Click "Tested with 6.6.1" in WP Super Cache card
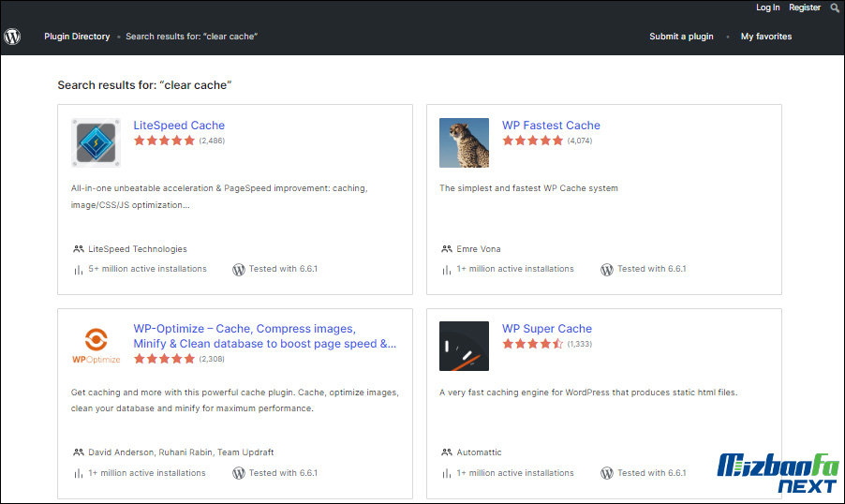Viewport: 845px width, 504px height. (x=651, y=473)
